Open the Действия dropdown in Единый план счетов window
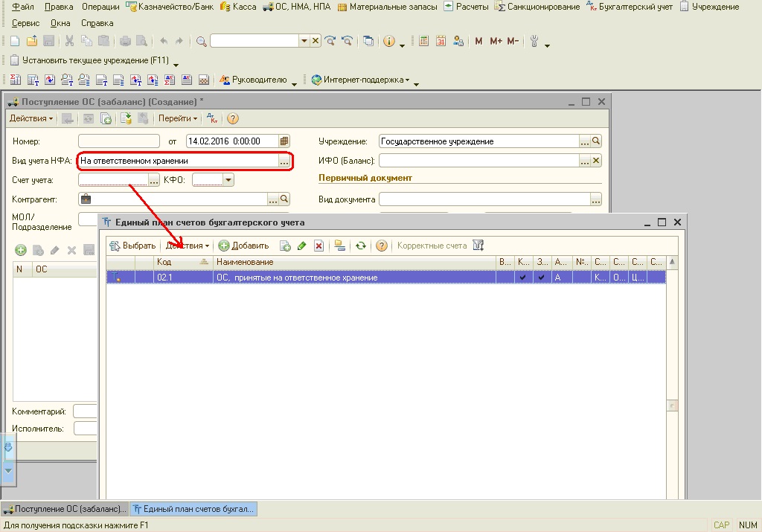This screenshot has width=762, height=532. click(x=187, y=246)
